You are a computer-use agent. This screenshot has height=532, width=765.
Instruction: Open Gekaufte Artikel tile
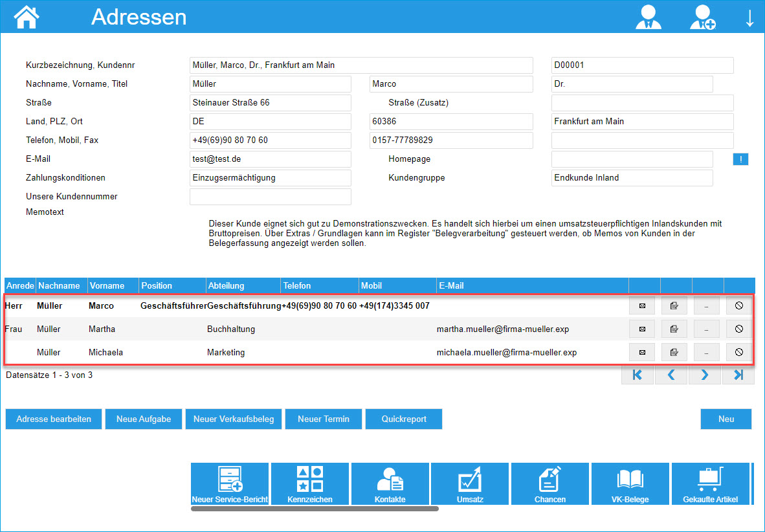click(x=711, y=483)
